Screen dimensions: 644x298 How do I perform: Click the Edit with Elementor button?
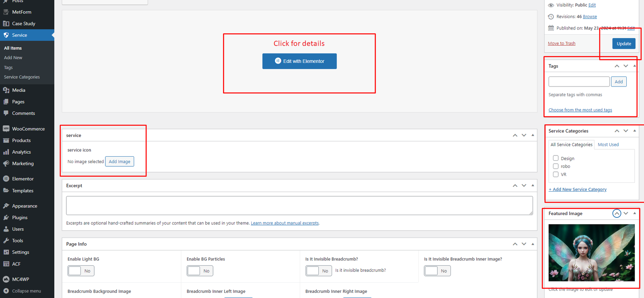point(299,61)
